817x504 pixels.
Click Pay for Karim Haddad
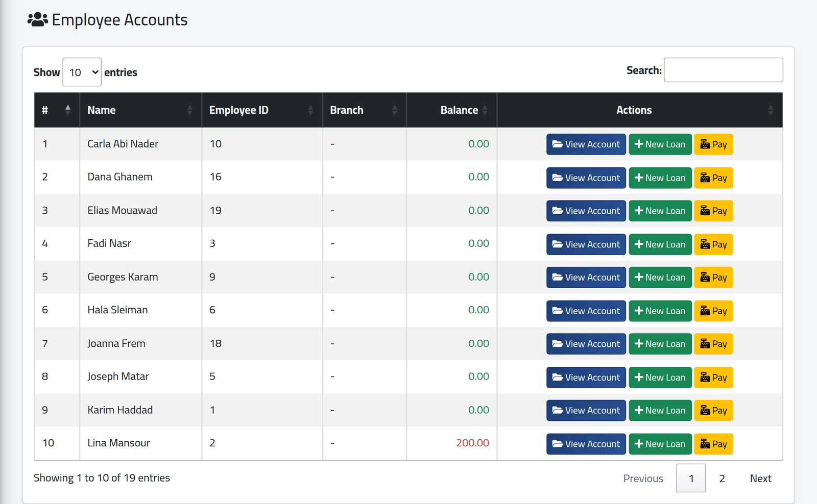click(713, 411)
